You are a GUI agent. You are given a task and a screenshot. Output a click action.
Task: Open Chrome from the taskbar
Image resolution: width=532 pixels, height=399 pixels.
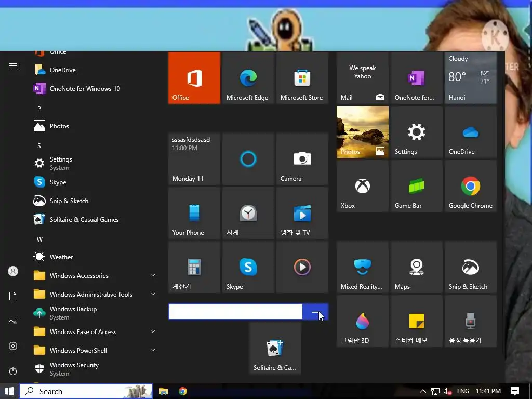(183, 391)
